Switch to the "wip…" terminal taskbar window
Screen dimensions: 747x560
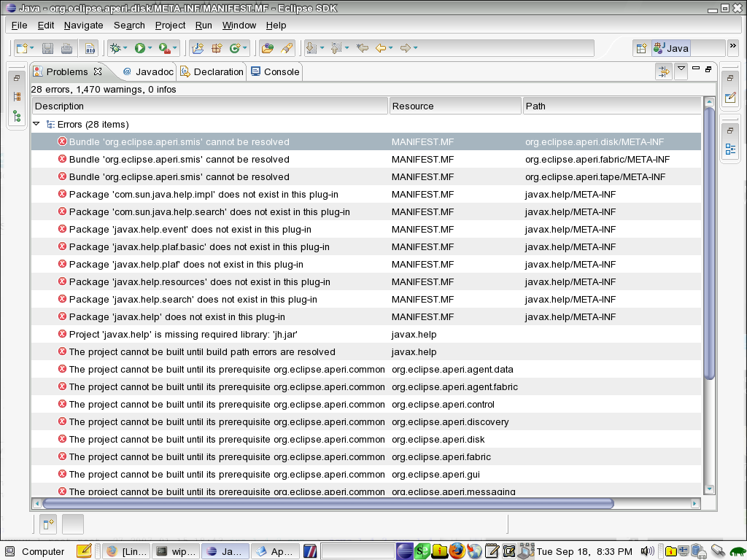(x=175, y=551)
